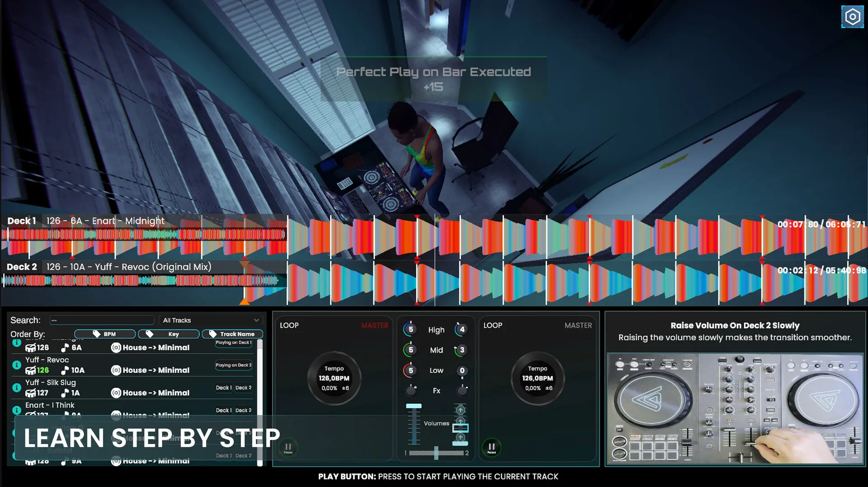Click the Deck 1 time readout 00:07:80
This screenshot has height=487, width=868.
pos(798,224)
